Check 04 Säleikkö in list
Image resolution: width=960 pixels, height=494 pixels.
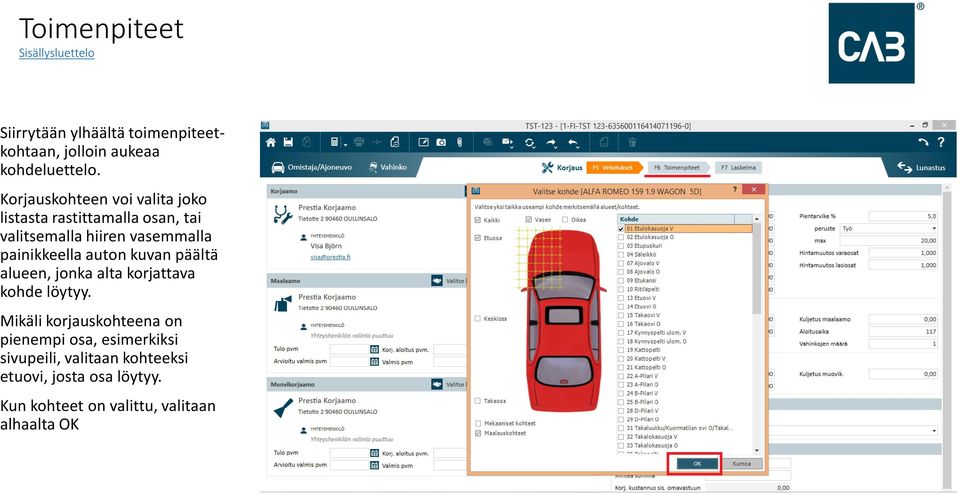[621, 254]
